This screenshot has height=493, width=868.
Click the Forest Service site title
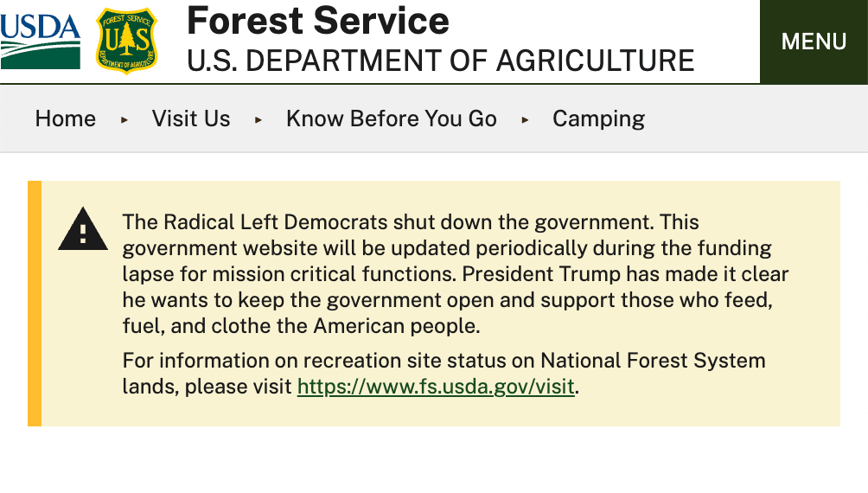[x=317, y=21]
